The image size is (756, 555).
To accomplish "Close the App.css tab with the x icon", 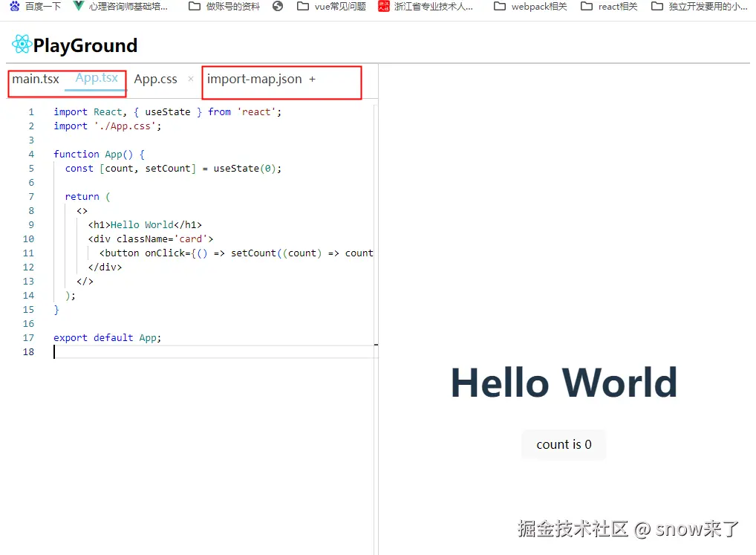I will pos(191,79).
